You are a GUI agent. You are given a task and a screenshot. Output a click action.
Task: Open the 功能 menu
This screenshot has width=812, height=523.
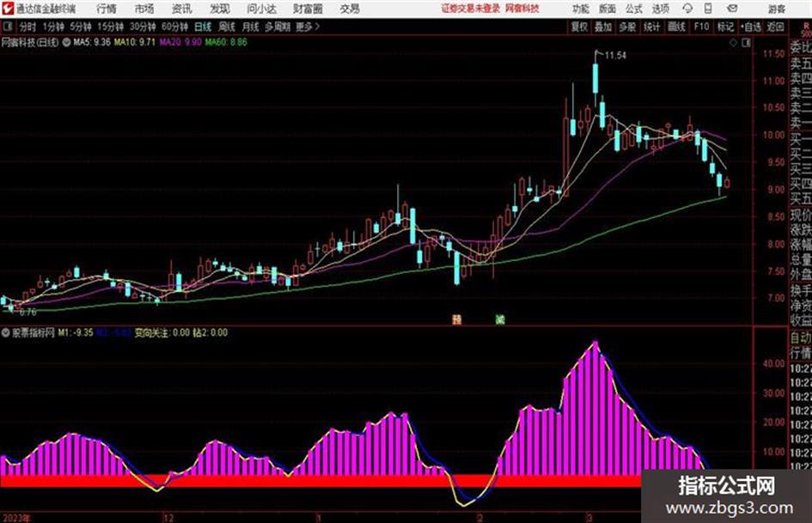(x=581, y=9)
